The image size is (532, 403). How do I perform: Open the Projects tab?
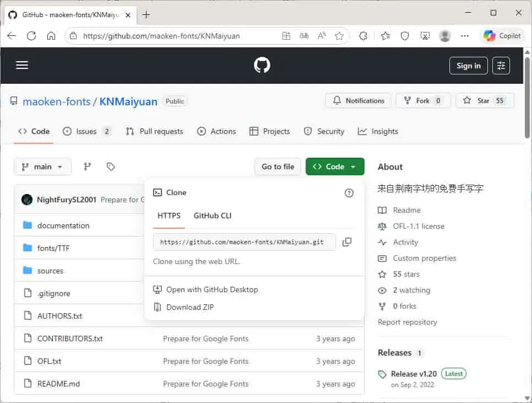click(270, 131)
